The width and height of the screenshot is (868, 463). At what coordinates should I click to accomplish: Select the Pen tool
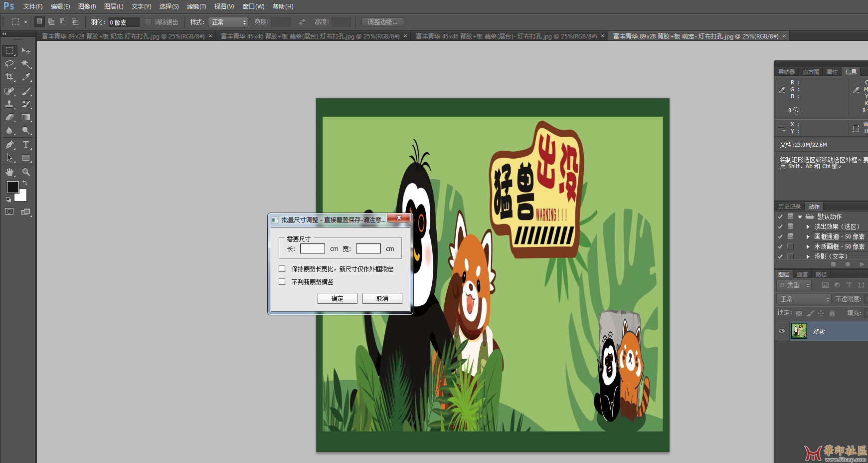[9, 145]
